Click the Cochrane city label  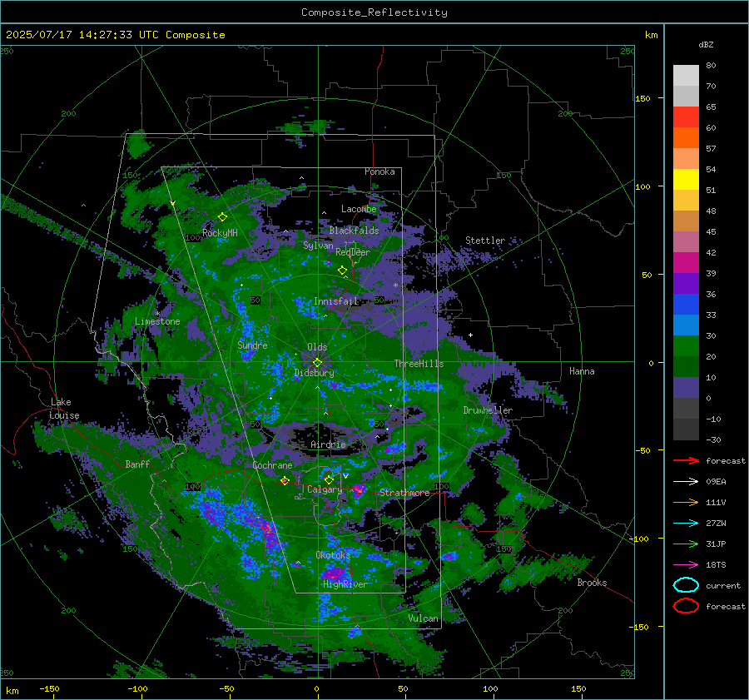click(x=272, y=465)
